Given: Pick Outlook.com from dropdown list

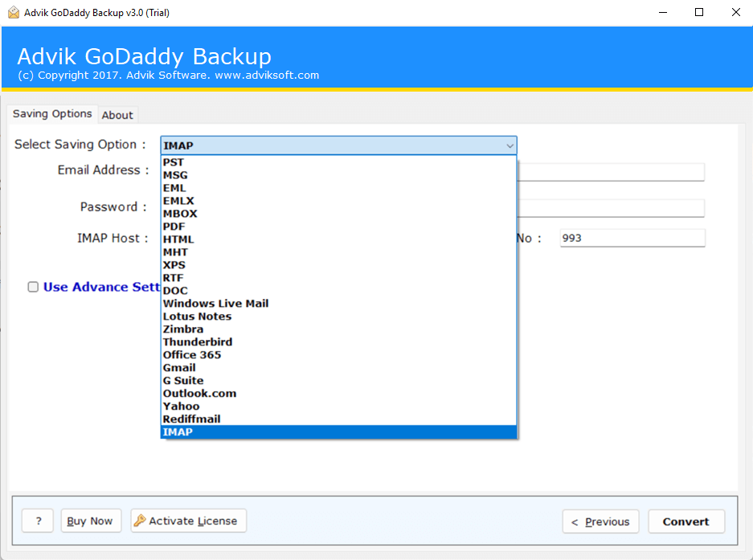Looking at the screenshot, I should 338,394.
